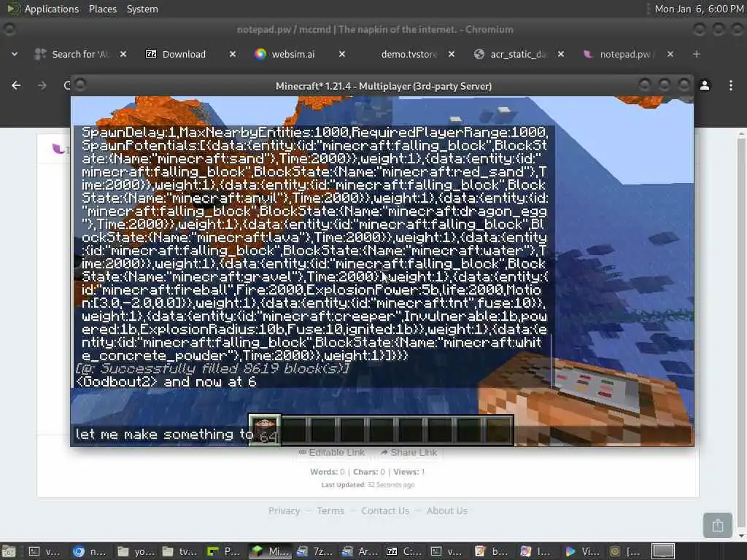Image resolution: width=747 pixels, height=560 pixels.
Task: Close the acr_static_da tab
Action: 561,54
